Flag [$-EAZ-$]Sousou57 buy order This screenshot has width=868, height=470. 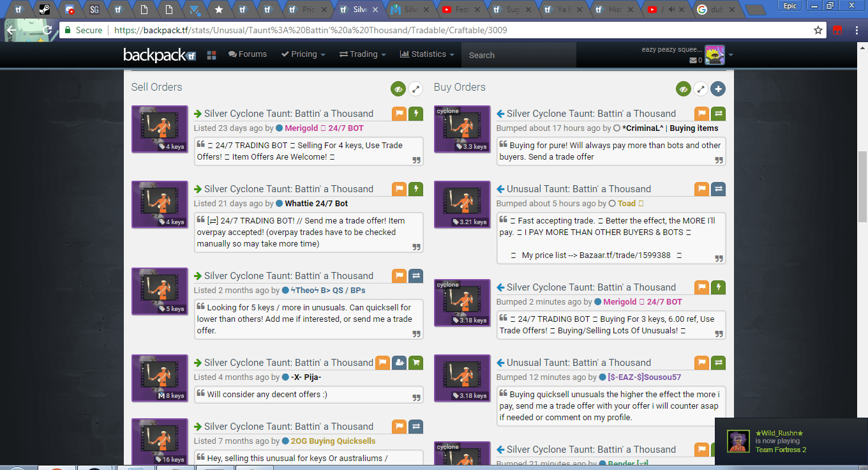(701, 363)
